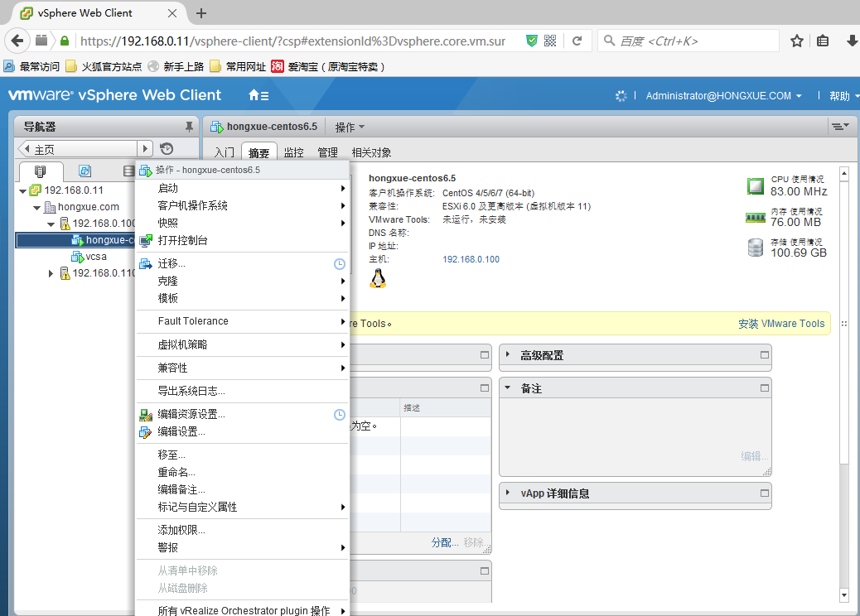Open 爱淘宝 bookmark
The image size is (860, 616).
tap(327, 67)
